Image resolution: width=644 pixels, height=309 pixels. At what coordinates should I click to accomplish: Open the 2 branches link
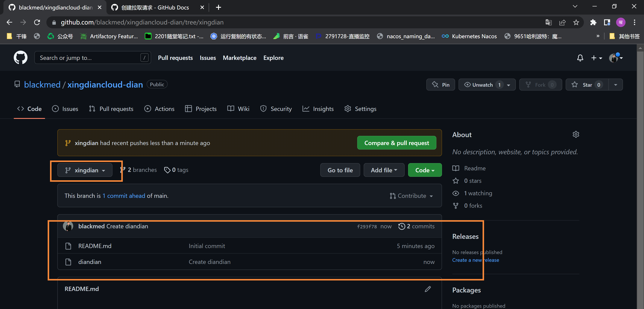[x=138, y=170]
